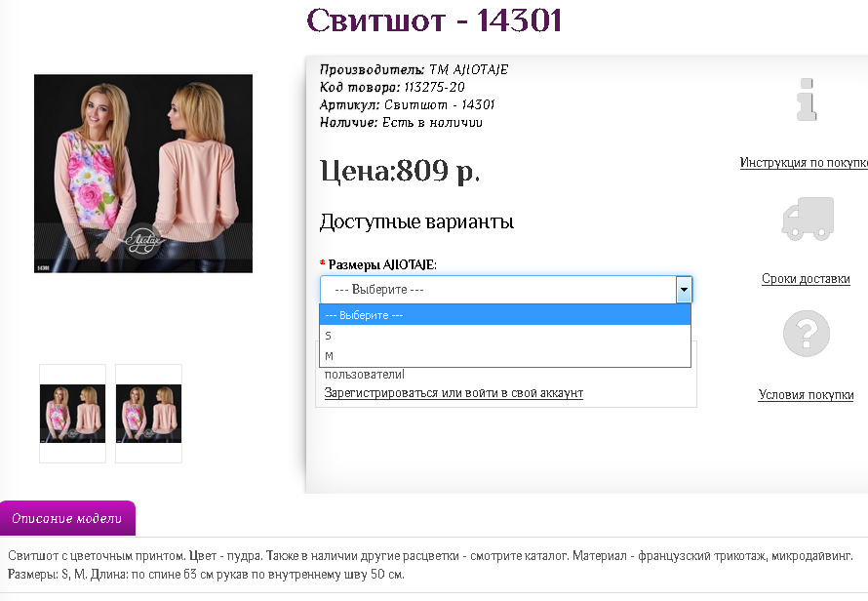Click the closed size select field
Screen dimensions: 868x601
pos(497,290)
